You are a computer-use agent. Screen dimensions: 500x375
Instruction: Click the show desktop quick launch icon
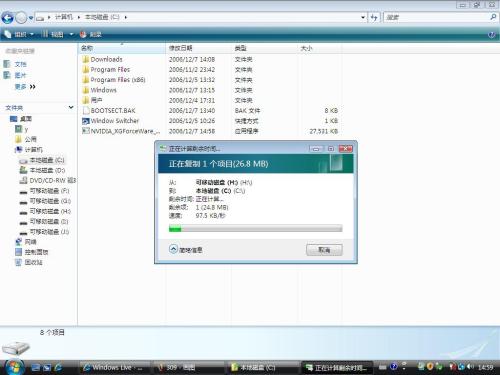pos(35,367)
